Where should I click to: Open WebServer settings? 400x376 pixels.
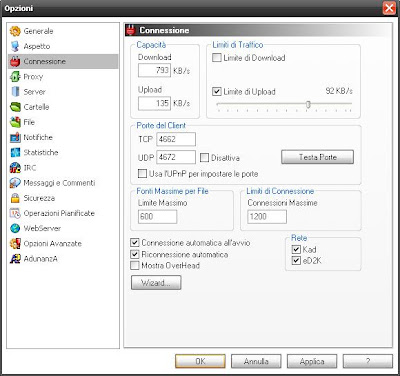63,228
